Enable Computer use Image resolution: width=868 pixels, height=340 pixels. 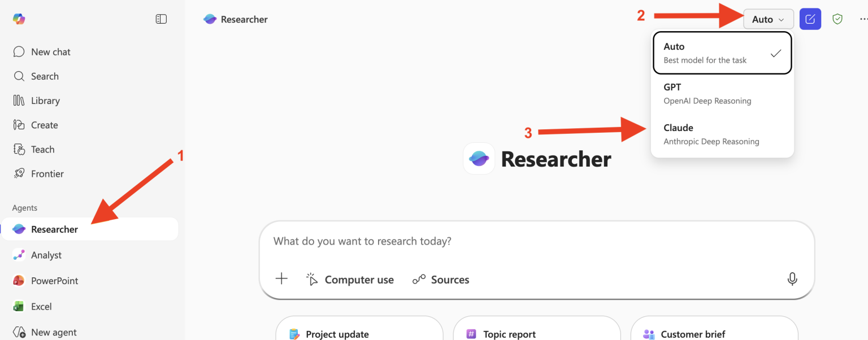click(350, 280)
